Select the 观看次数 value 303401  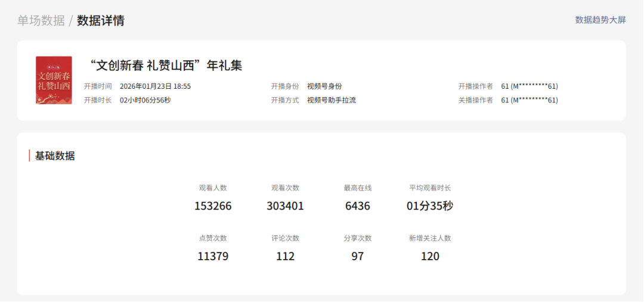click(285, 206)
